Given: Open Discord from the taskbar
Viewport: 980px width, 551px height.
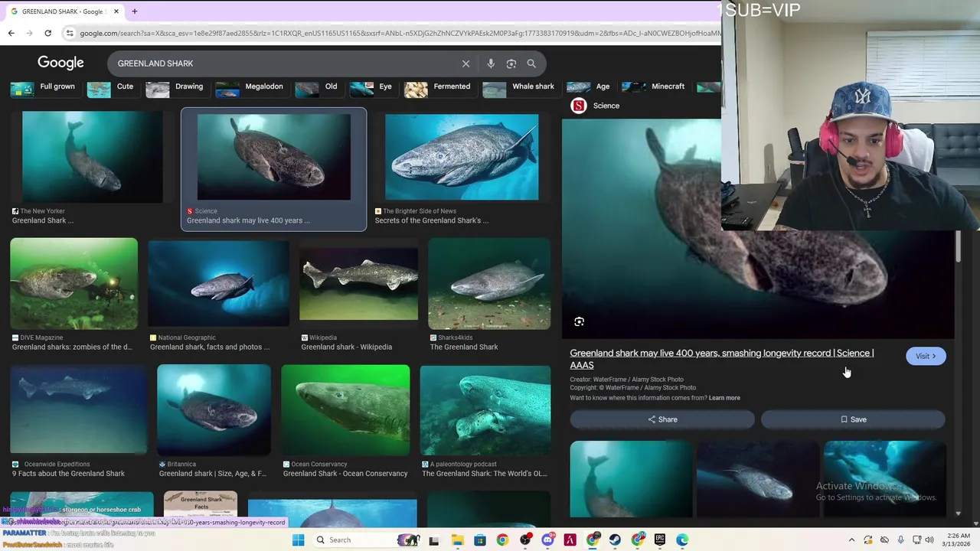Looking at the screenshot, I should pos(547,540).
